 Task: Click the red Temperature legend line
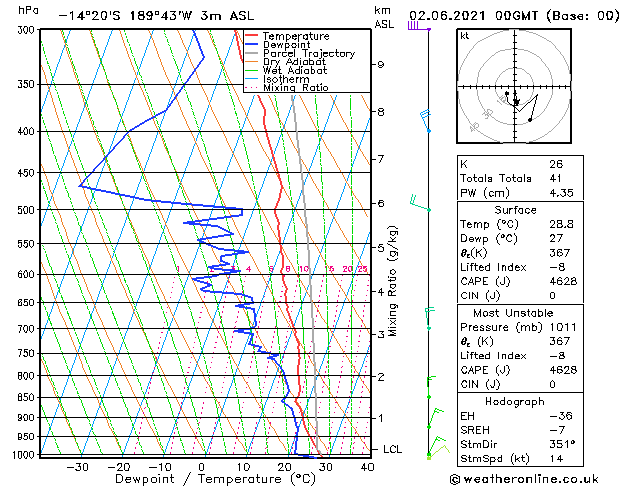click(x=251, y=36)
